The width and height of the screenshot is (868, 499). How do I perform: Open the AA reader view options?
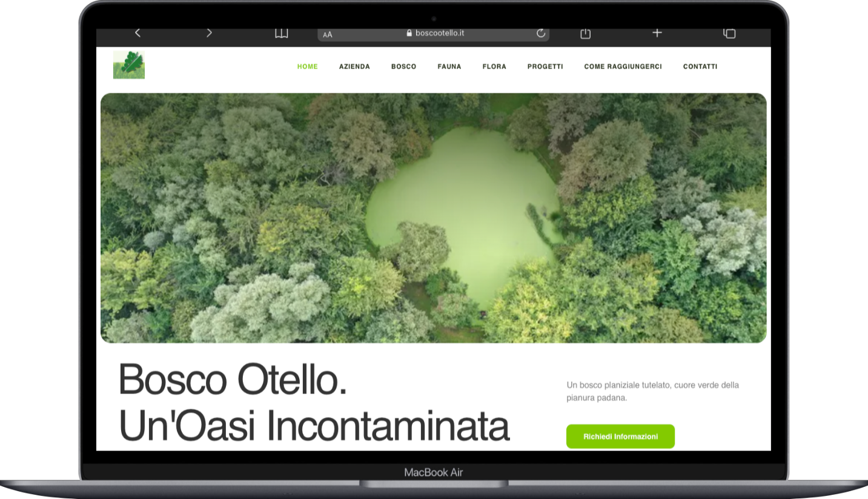pyautogui.click(x=328, y=35)
